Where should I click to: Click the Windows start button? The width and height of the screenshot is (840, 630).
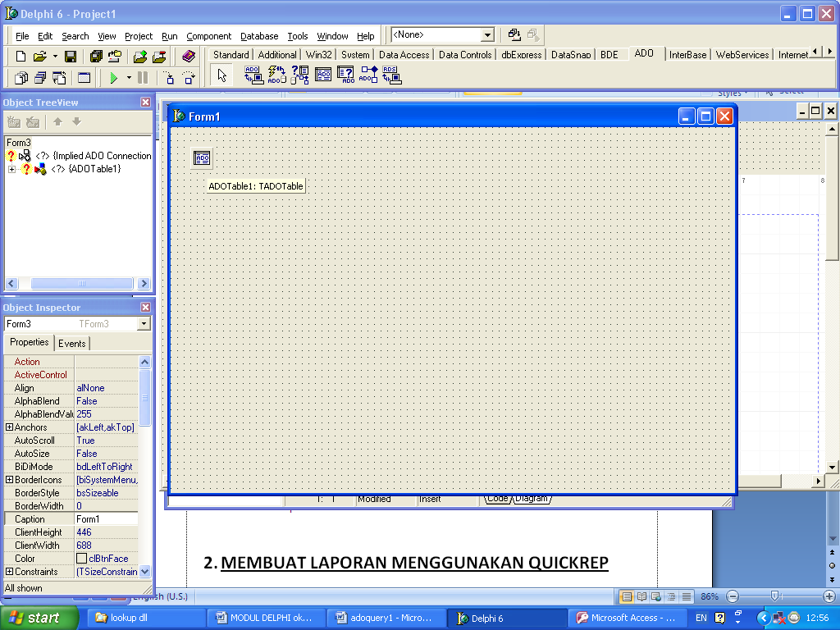click(39, 618)
